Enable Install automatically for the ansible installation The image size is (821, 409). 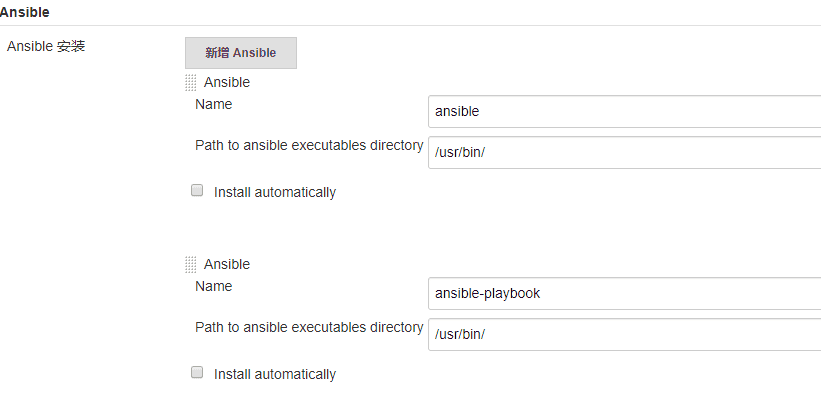(197, 190)
